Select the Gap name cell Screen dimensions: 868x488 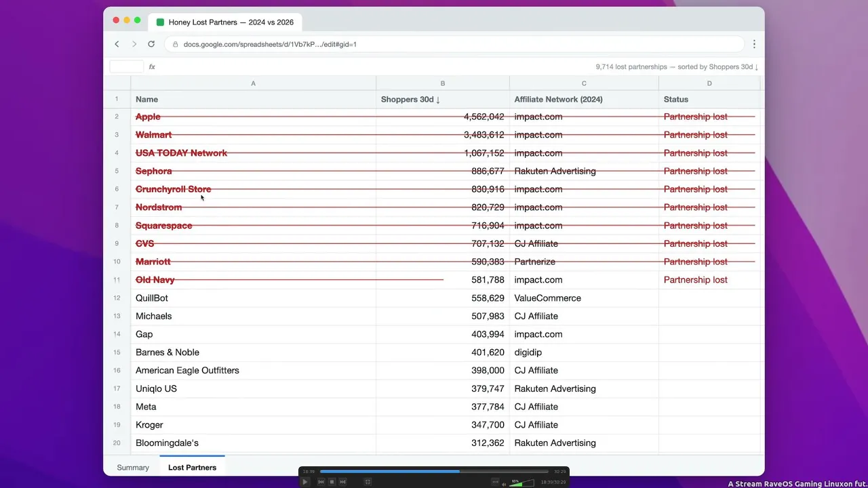(254, 334)
